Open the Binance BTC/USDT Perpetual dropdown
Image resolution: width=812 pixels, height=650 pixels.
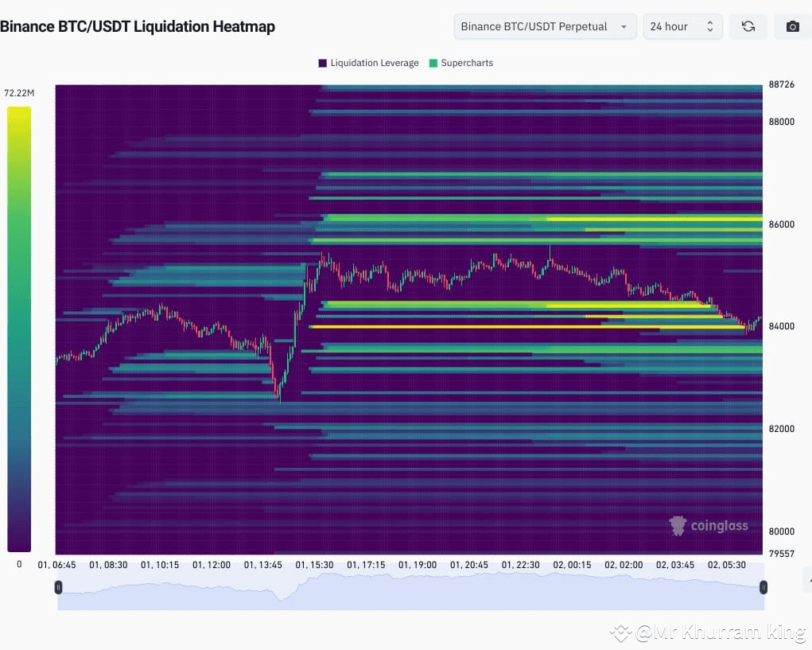pos(544,26)
